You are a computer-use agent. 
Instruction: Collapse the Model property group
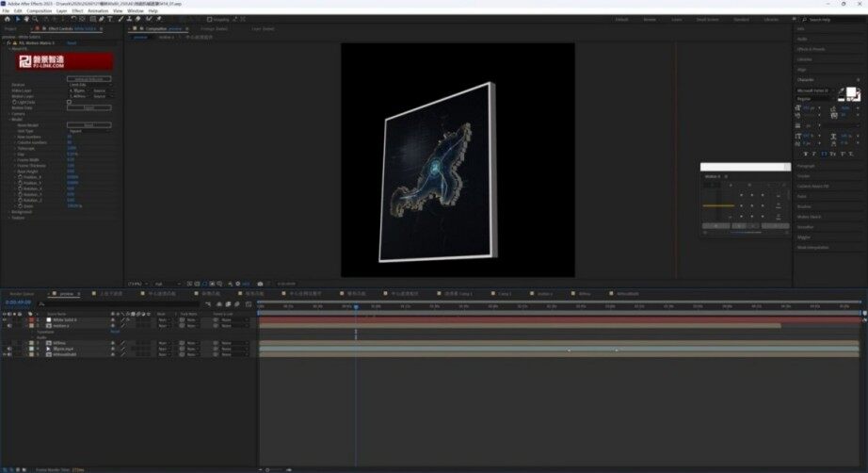(x=9, y=119)
